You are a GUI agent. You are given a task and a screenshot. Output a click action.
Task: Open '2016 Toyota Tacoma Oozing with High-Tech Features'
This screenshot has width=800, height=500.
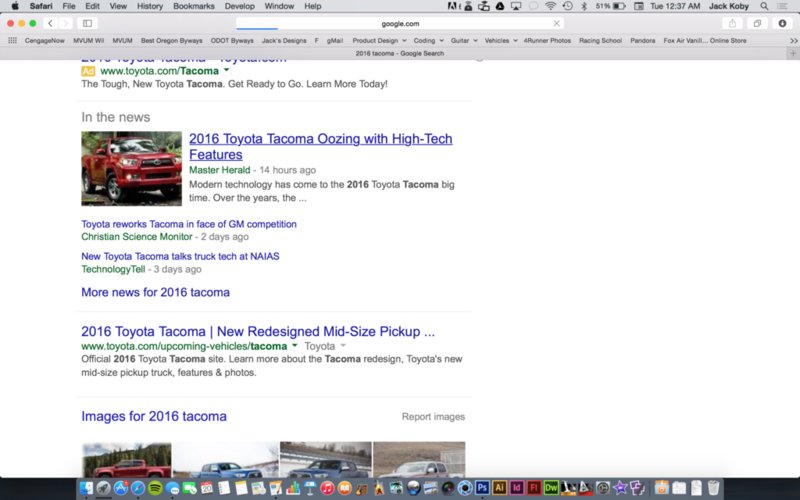320,146
